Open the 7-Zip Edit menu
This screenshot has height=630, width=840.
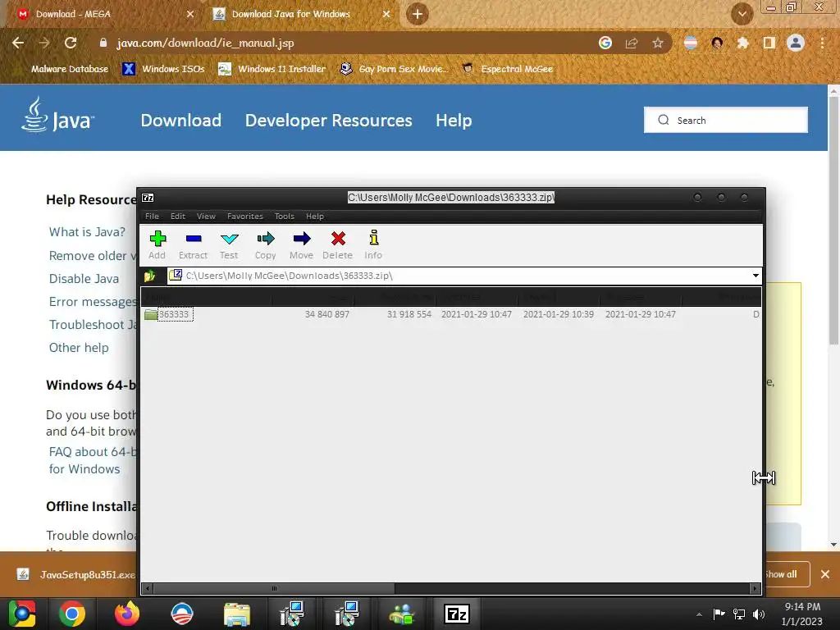click(178, 217)
